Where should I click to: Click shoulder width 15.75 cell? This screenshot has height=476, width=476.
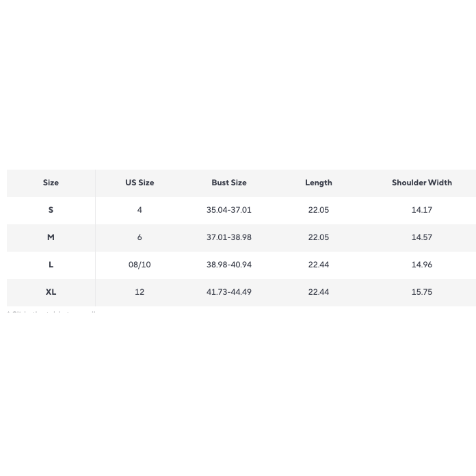click(x=422, y=292)
